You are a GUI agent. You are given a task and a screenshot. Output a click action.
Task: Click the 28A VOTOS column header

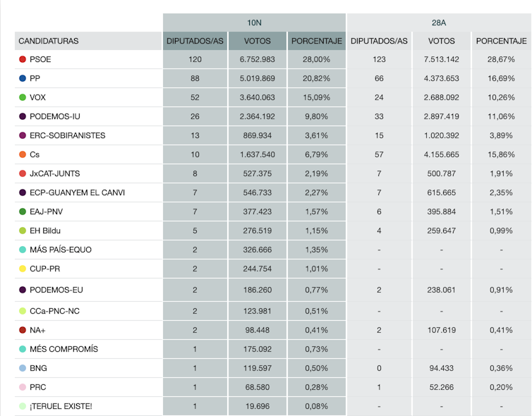[x=442, y=41]
